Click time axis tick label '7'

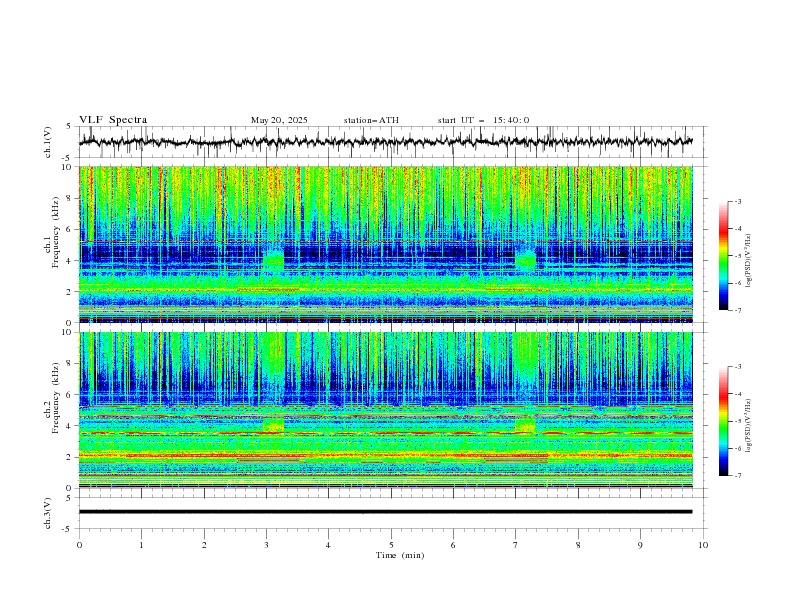[516, 545]
